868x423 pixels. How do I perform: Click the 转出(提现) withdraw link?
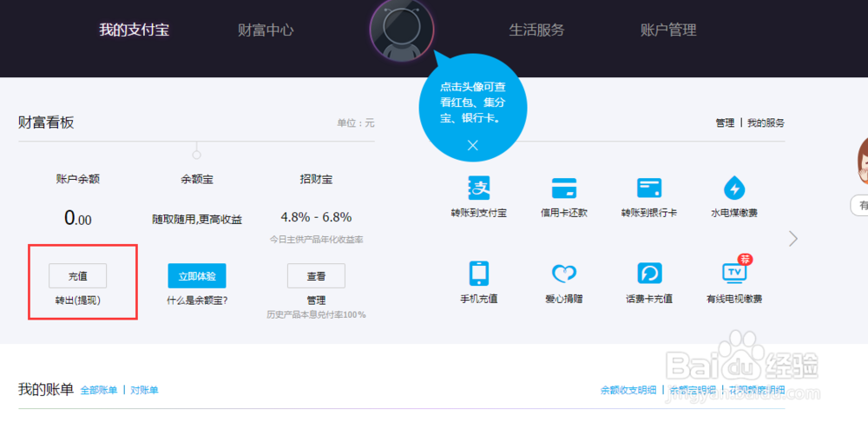[78, 301]
